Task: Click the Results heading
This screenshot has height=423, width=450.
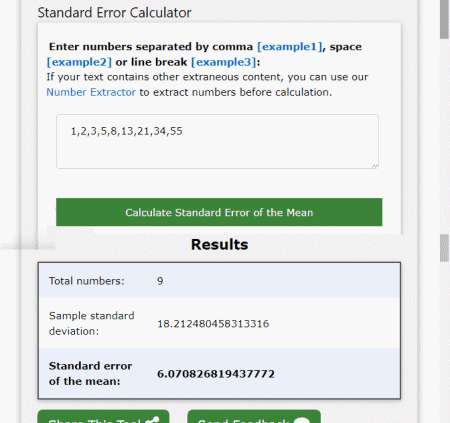Action: pyautogui.click(x=219, y=244)
